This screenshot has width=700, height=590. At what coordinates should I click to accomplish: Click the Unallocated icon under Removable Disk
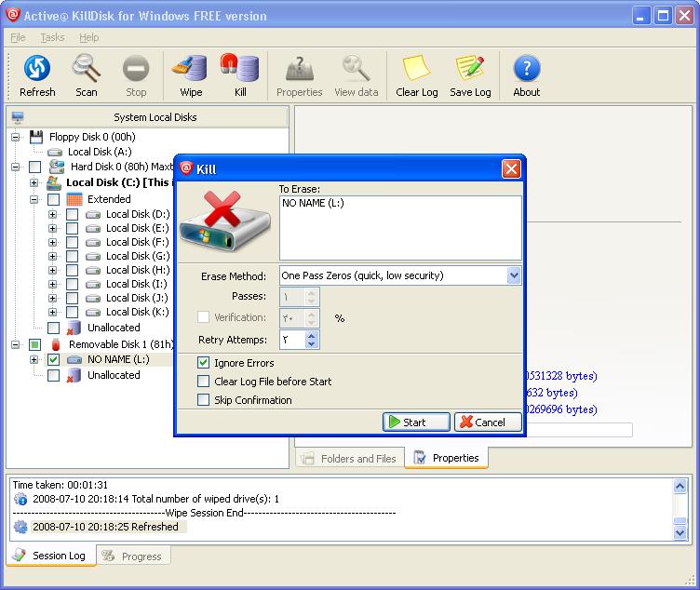click(x=74, y=375)
